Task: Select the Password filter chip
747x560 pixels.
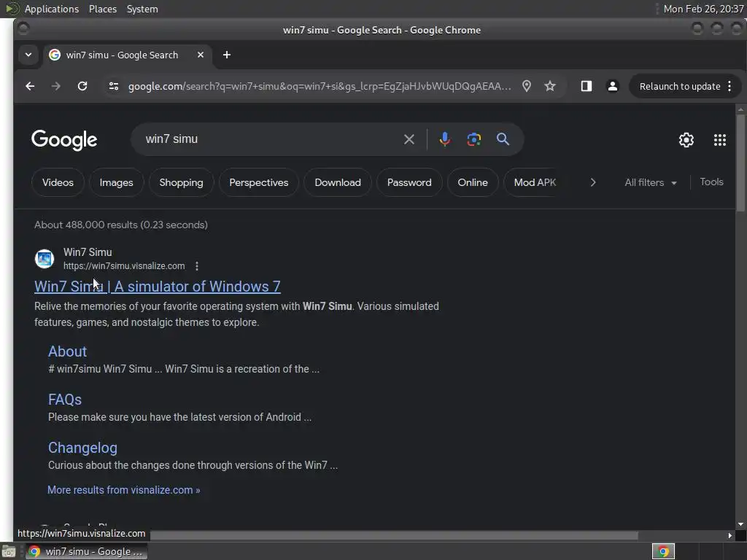Action: tap(409, 182)
